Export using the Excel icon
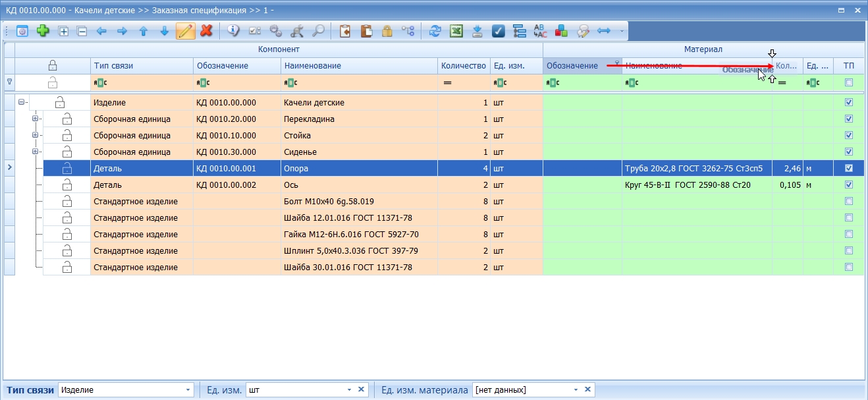 tap(456, 31)
